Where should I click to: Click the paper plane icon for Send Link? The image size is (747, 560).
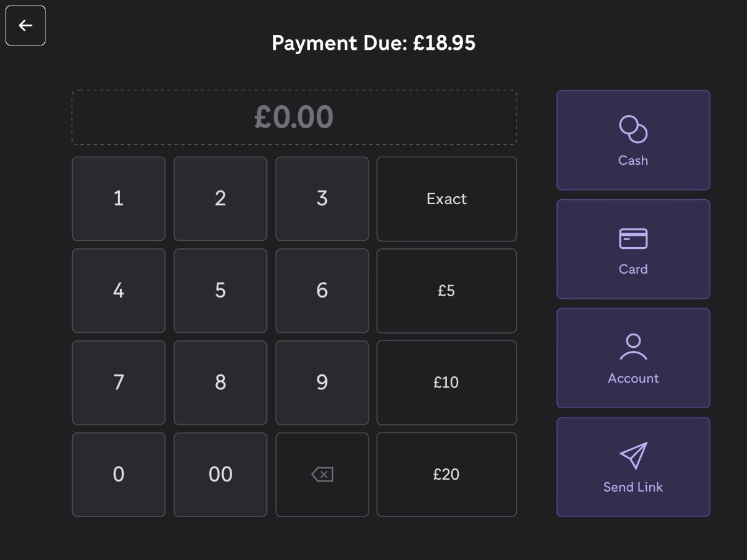(633, 457)
